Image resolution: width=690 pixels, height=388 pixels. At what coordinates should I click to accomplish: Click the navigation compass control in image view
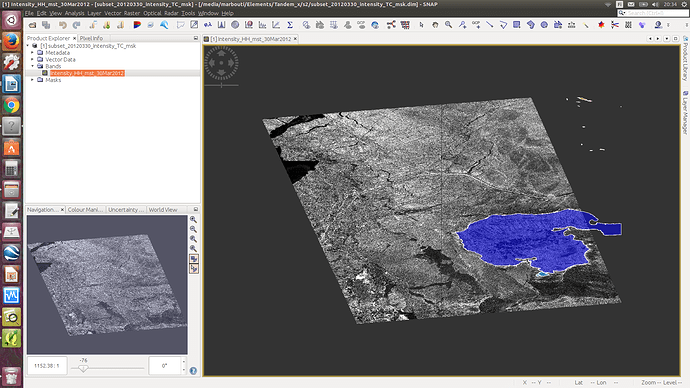point(221,63)
